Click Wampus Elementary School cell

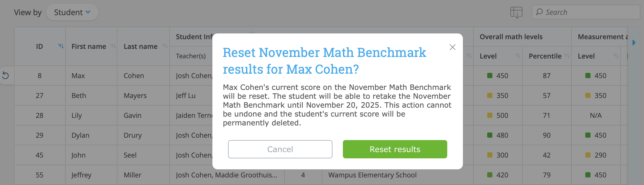point(372,175)
